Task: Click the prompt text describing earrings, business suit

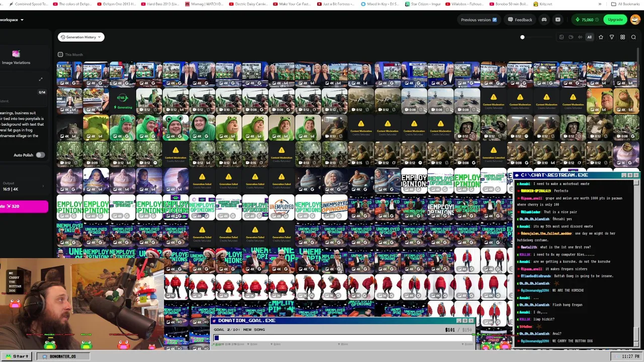Action: [23, 124]
